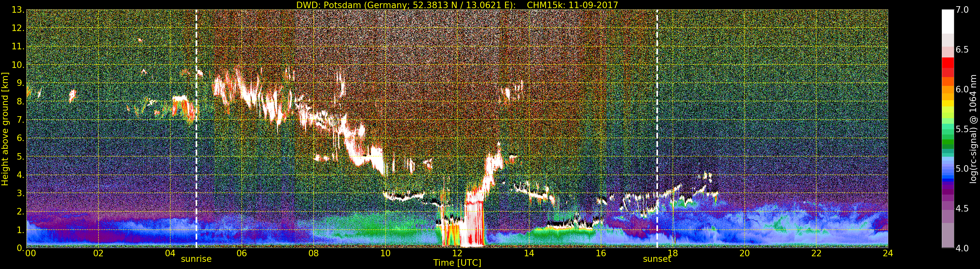Select the 'log(rc-signal) @ 1064 nm' colorbar label
This screenshot has height=269, width=980.
[x=974, y=129]
